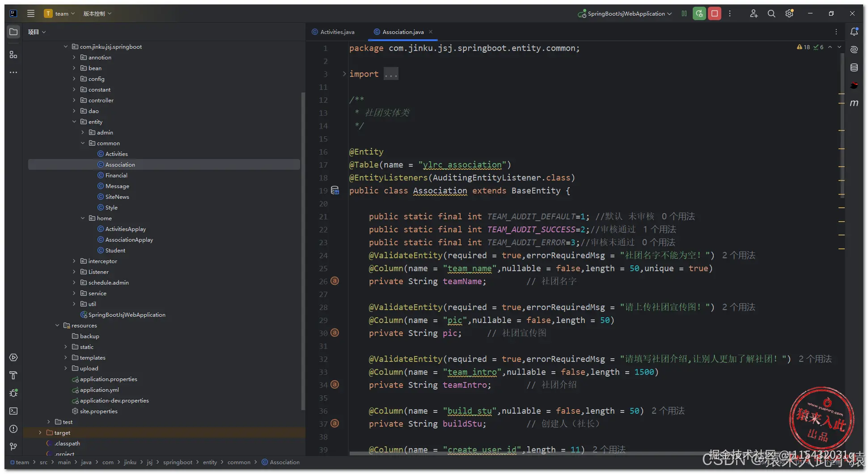This screenshot has width=868, height=474.
Task: Collapse the common package
Action: click(x=83, y=143)
